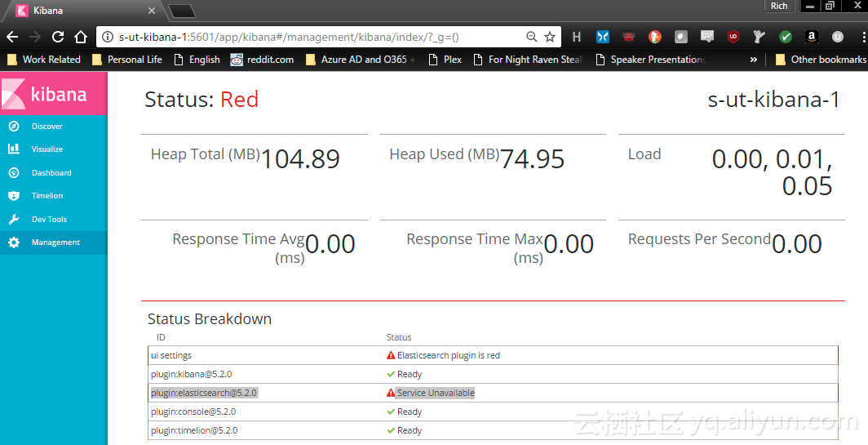Click the Status: Red heading
This screenshot has height=445, width=868.
[x=201, y=99]
